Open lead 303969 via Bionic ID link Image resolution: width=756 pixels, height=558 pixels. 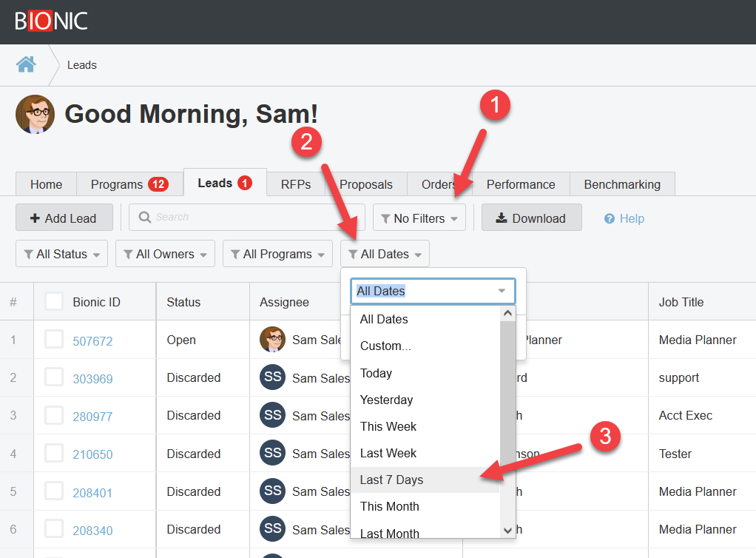(92, 379)
